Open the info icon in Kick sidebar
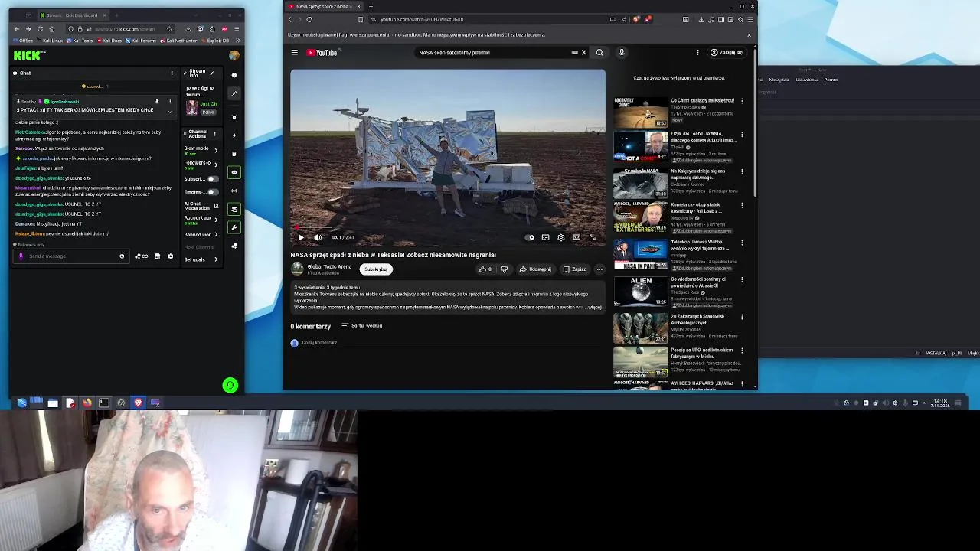 [234, 75]
